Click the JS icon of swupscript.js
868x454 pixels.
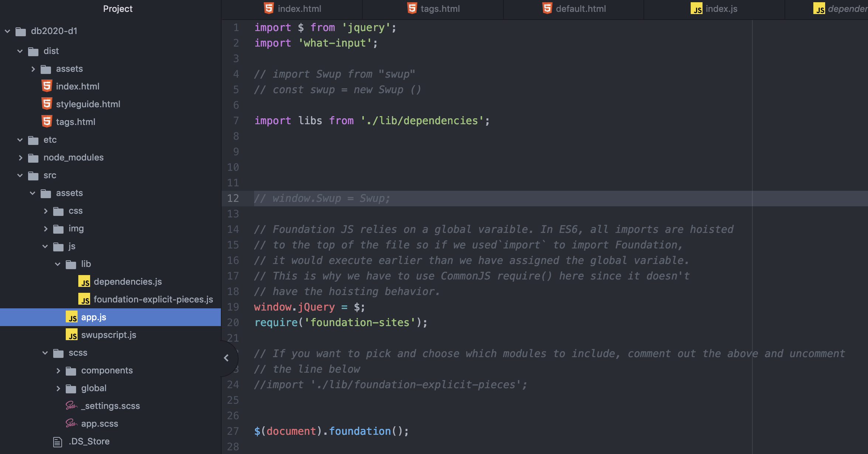(72, 335)
